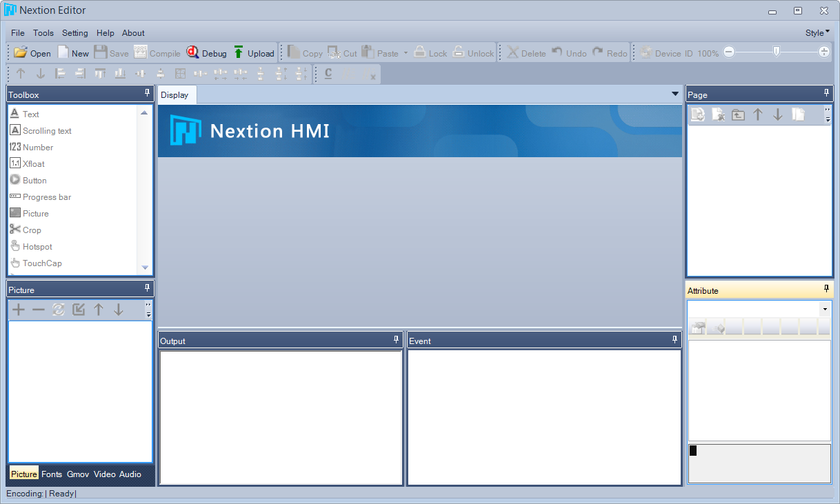Viewport: 840px width, 504px height.
Task: Click the Copy toolbar button
Action: coord(305,53)
